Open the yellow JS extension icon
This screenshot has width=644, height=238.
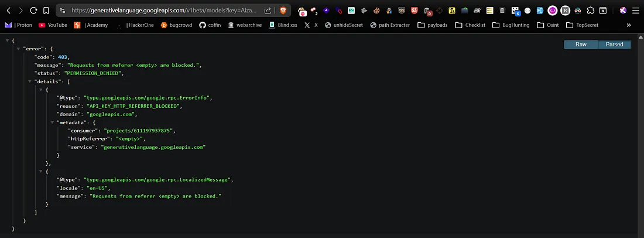click(x=452, y=11)
